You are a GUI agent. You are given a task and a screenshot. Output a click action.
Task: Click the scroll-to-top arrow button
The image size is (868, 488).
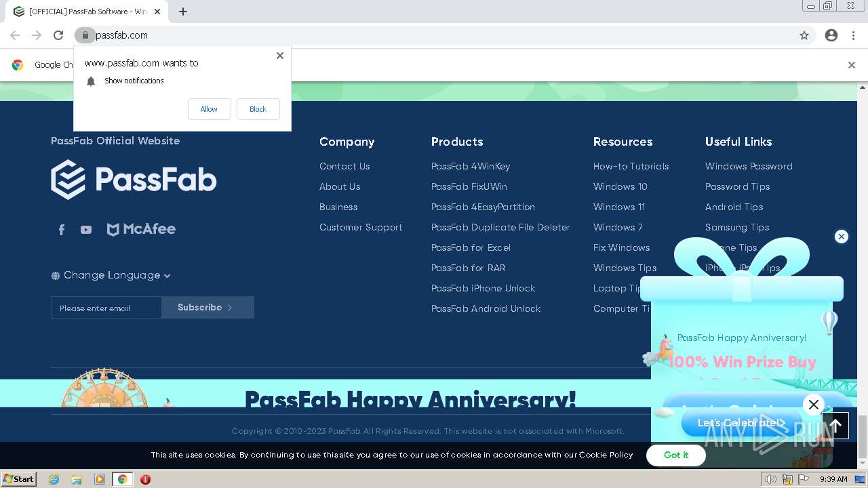835,426
